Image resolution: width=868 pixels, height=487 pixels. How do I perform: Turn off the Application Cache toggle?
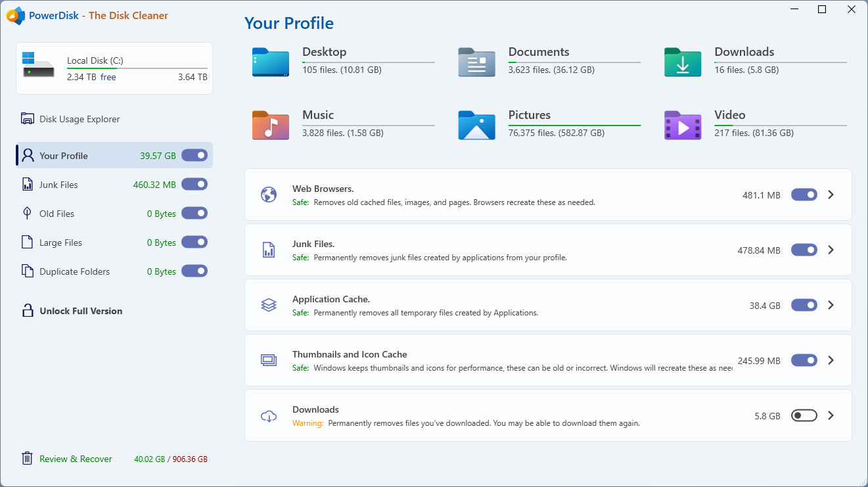click(x=804, y=305)
